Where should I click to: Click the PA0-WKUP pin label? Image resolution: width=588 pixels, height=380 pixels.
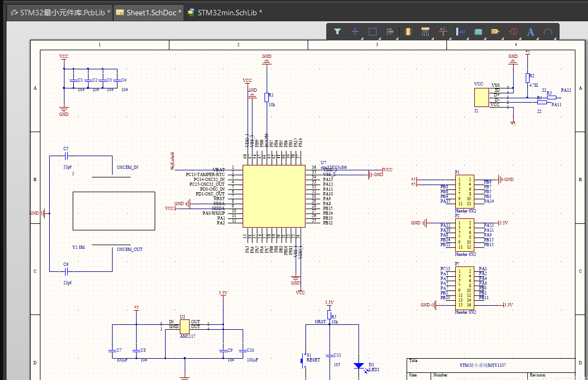coord(214,213)
